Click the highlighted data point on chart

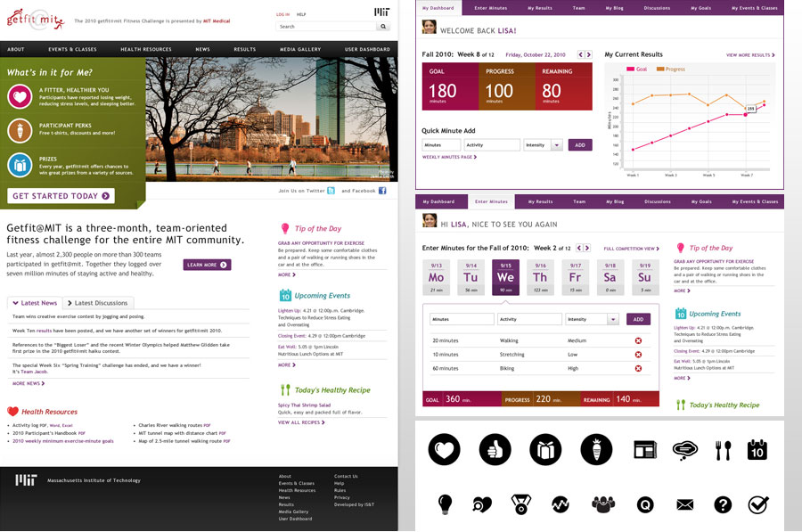[745, 115]
